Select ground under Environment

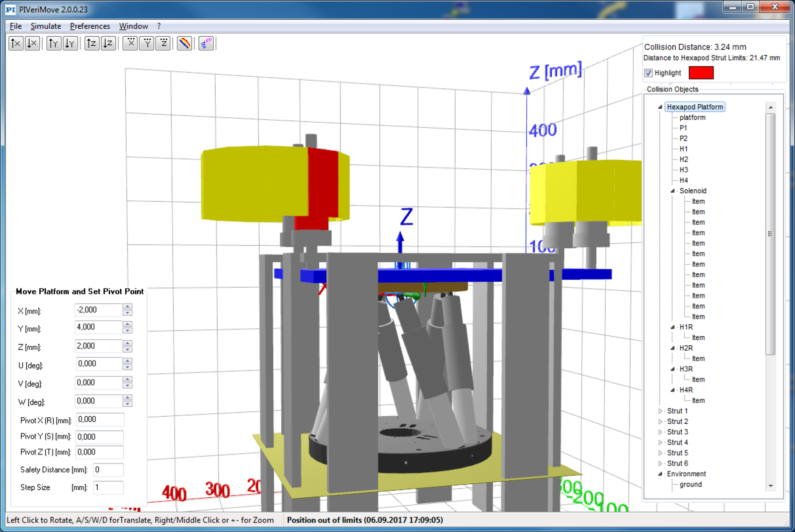[x=691, y=484]
